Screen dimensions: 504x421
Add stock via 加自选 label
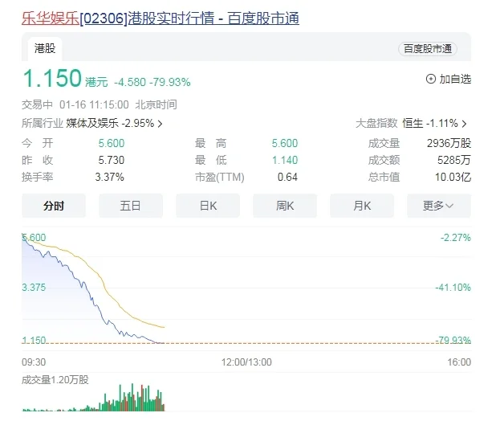tap(455, 79)
